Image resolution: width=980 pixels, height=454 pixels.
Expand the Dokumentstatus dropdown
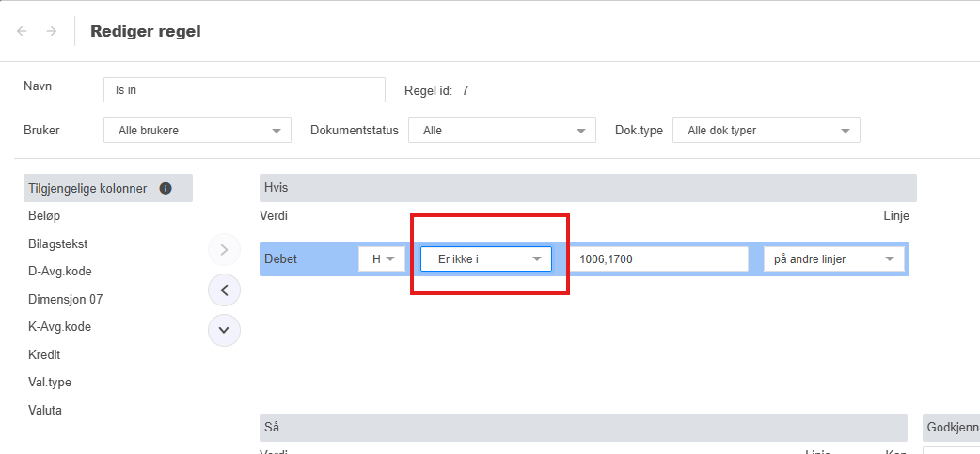(x=501, y=131)
